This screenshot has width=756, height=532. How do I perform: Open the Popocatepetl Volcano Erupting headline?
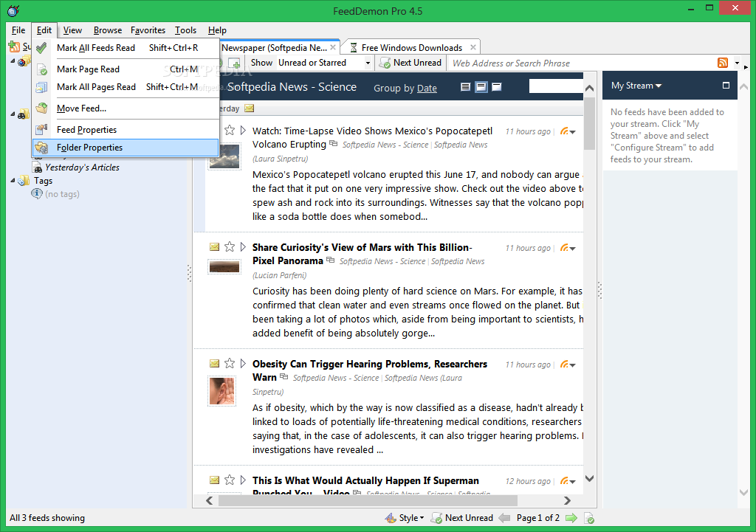[x=372, y=137]
